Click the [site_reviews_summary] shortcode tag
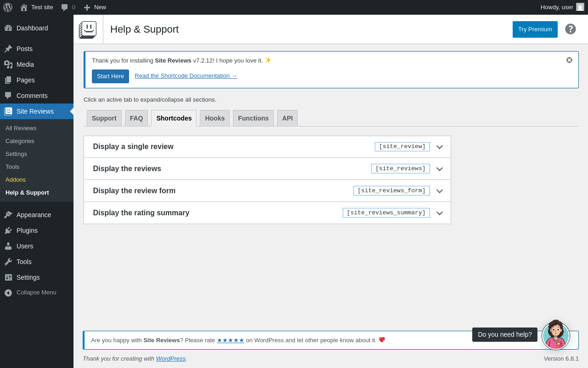Image resolution: width=588 pixels, height=368 pixels. (386, 213)
